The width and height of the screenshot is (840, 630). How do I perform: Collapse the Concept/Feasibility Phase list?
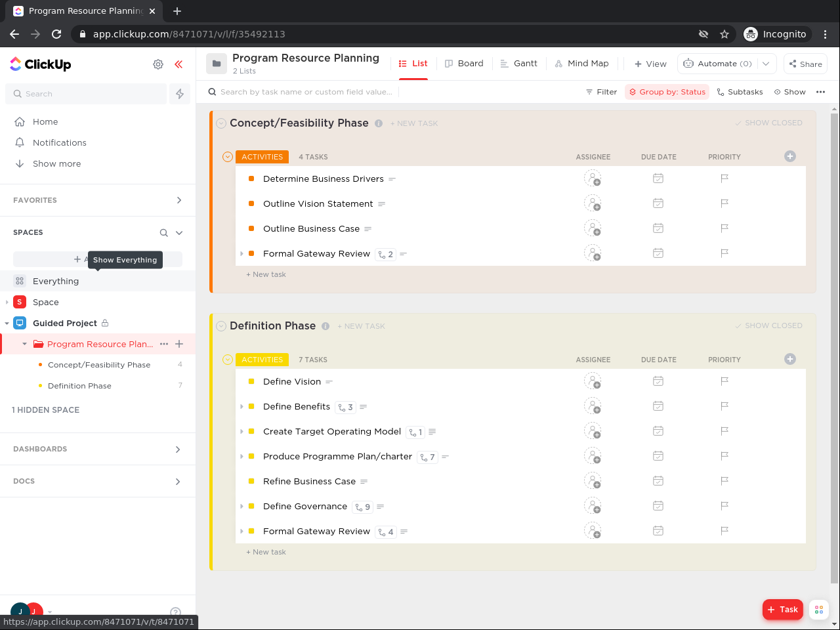[x=221, y=123]
